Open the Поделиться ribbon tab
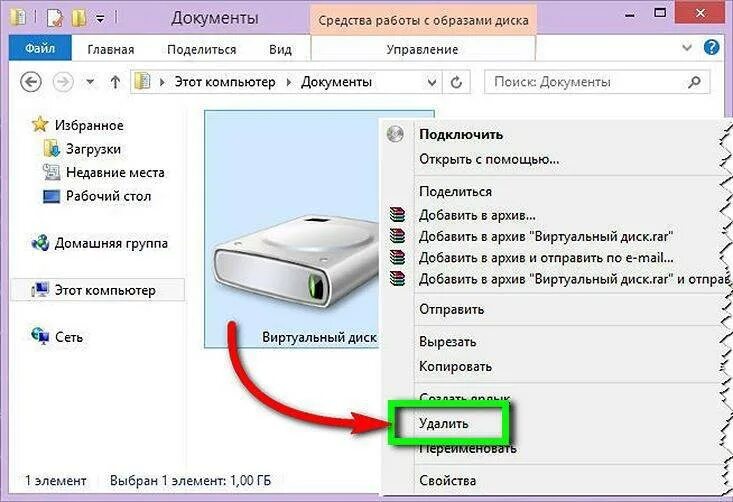 201,50
